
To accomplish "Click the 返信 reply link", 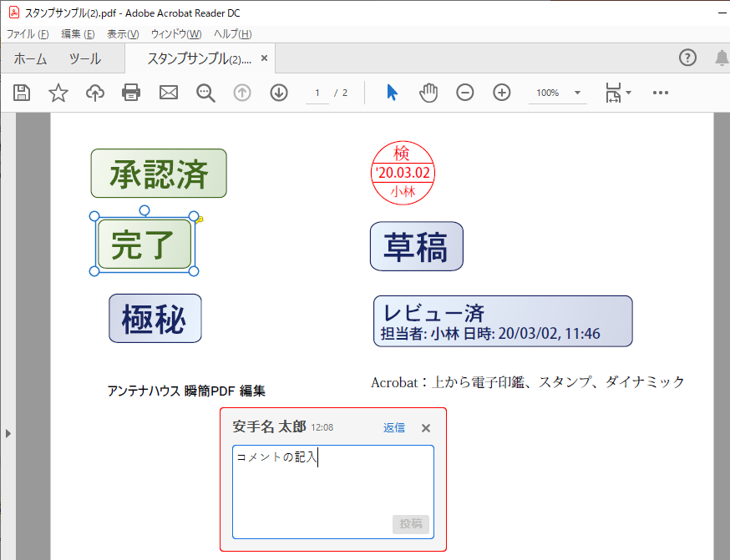I will (394, 428).
